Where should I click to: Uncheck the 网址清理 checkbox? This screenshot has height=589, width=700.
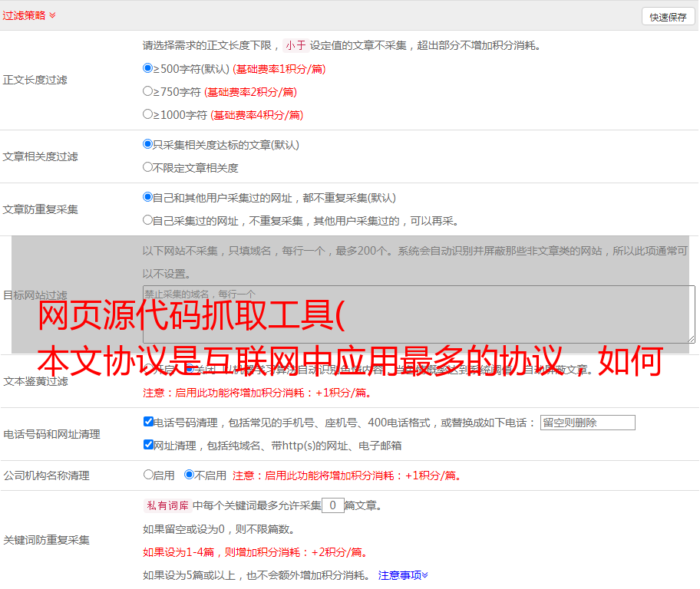coord(149,445)
